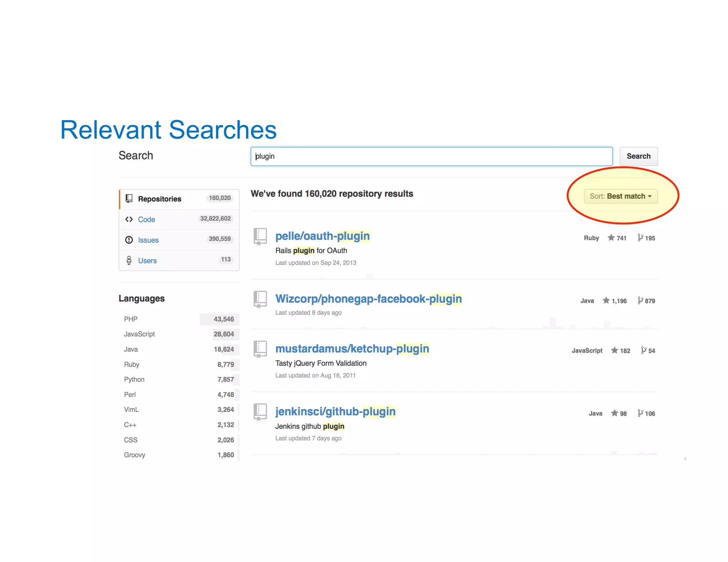Click the fork icon showing 879
The width and height of the screenshot is (728, 562).
click(640, 301)
